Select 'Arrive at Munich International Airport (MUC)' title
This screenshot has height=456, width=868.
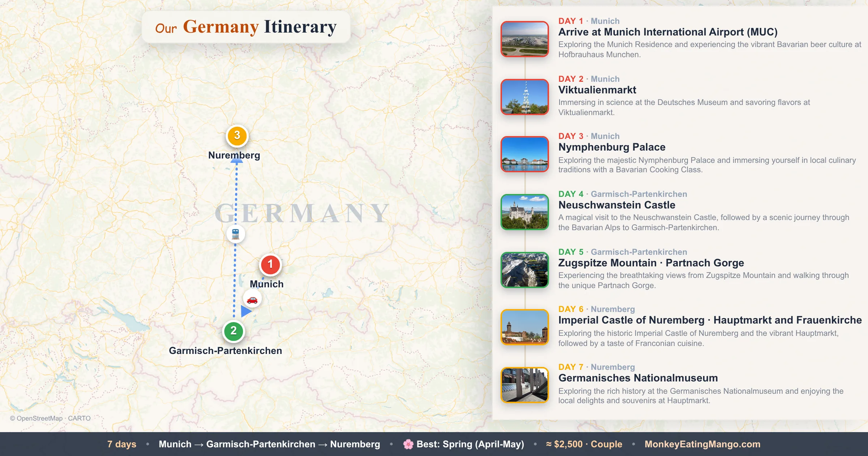tap(668, 32)
